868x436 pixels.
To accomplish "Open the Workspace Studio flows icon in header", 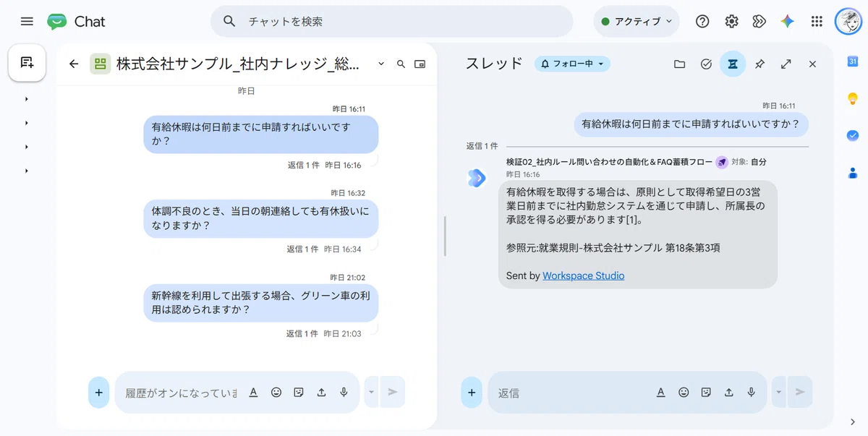I will pyautogui.click(x=759, y=22).
